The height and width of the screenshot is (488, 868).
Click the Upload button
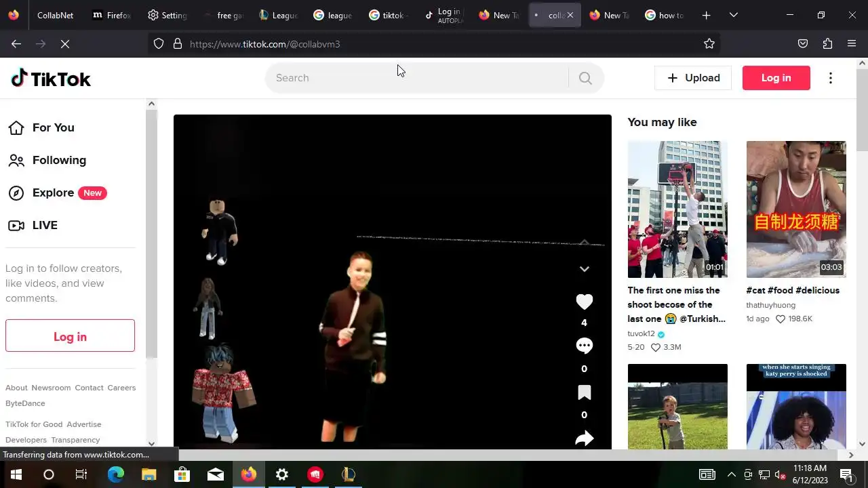click(693, 78)
